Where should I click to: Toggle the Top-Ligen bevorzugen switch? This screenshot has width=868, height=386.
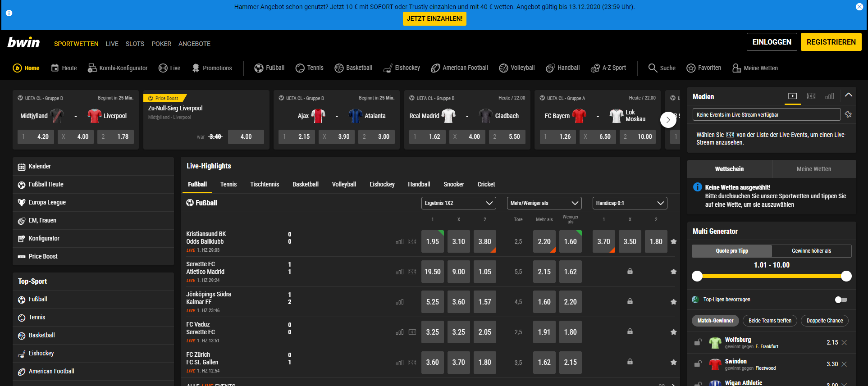pos(841,300)
